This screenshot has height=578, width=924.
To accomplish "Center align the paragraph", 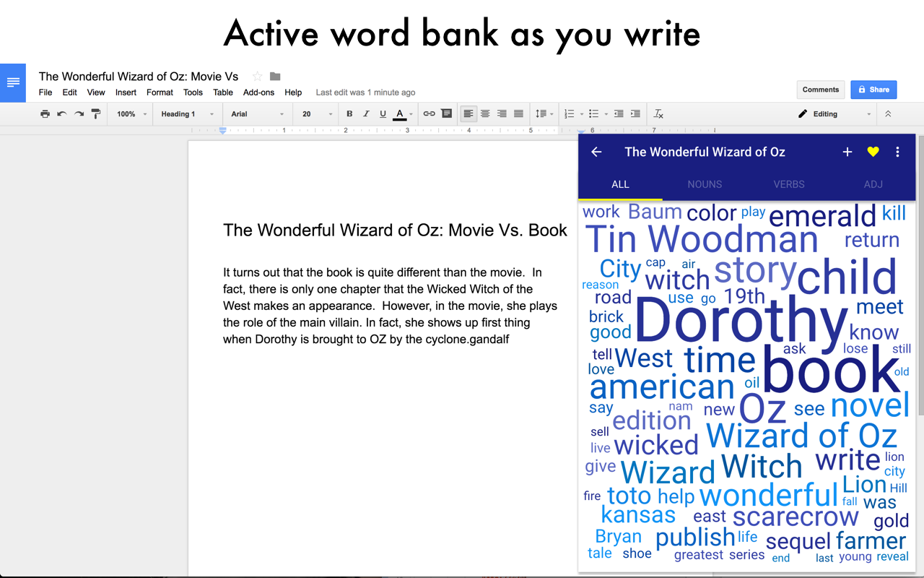I will coord(484,113).
